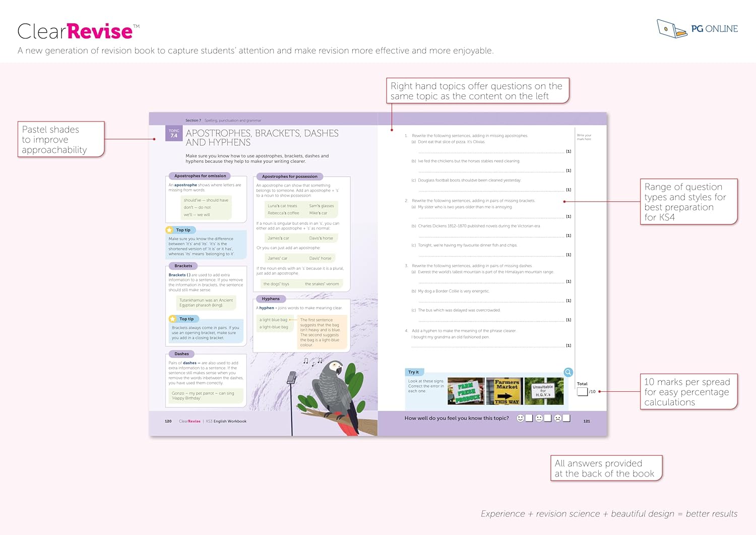The image size is (756, 535).
Task: Click the star icon beside first Top tip
Action: pos(169,230)
